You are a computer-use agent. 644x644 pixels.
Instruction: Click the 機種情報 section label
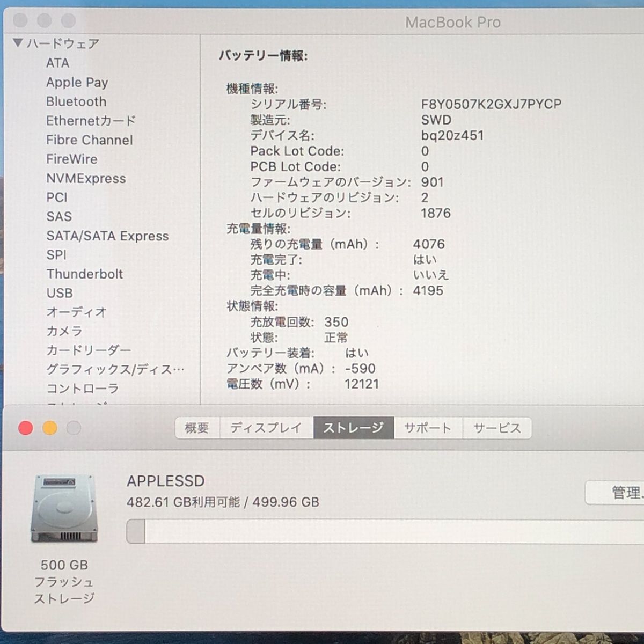252,89
